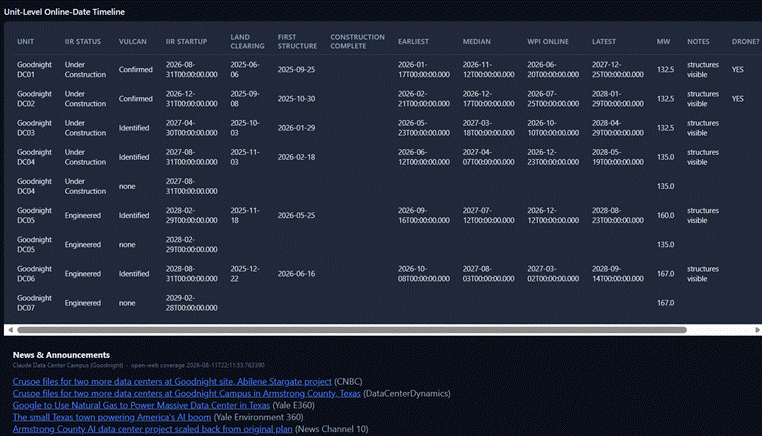
Task: Click the News & Announcements heading
Action: point(61,355)
